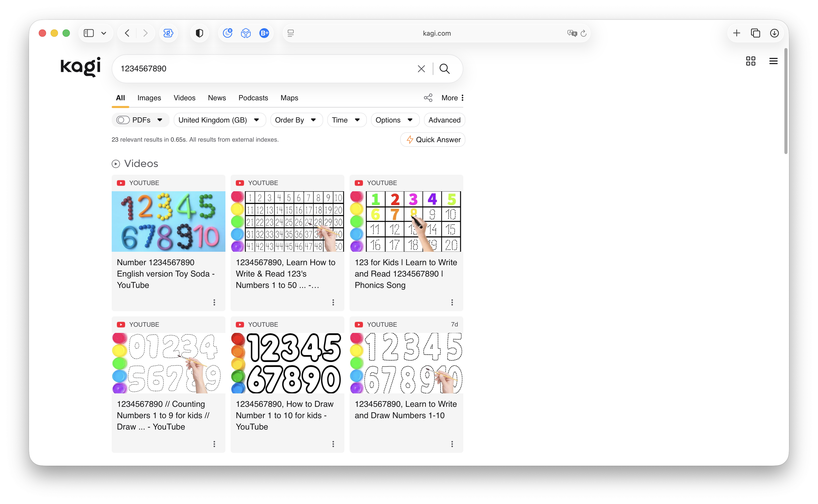The width and height of the screenshot is (818, 504).
Task: Clear the search box with X icon
Action: pyautogui.click(x=421, y=69)
